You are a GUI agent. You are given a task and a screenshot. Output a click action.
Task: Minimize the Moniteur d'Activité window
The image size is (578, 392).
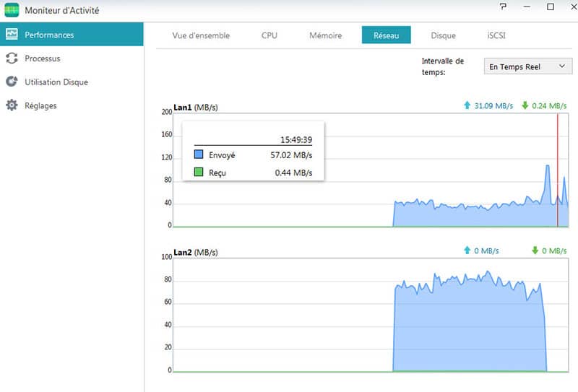click(527, 6)
